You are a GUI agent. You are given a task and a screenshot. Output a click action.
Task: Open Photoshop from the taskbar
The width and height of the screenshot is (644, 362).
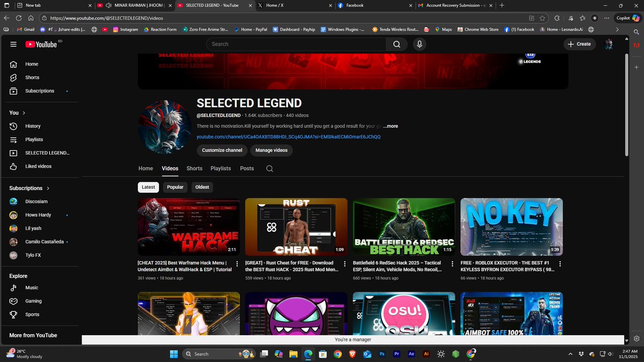pos(382,354)
